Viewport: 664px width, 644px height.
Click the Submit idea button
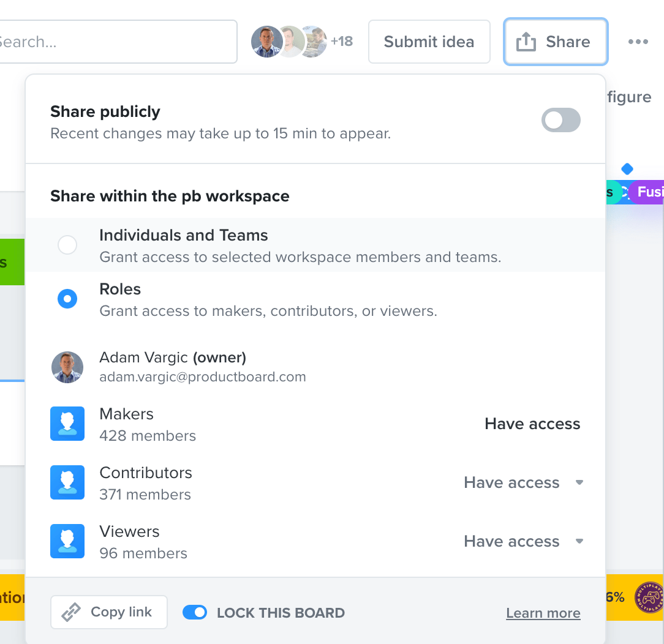[x=429, y=41]
